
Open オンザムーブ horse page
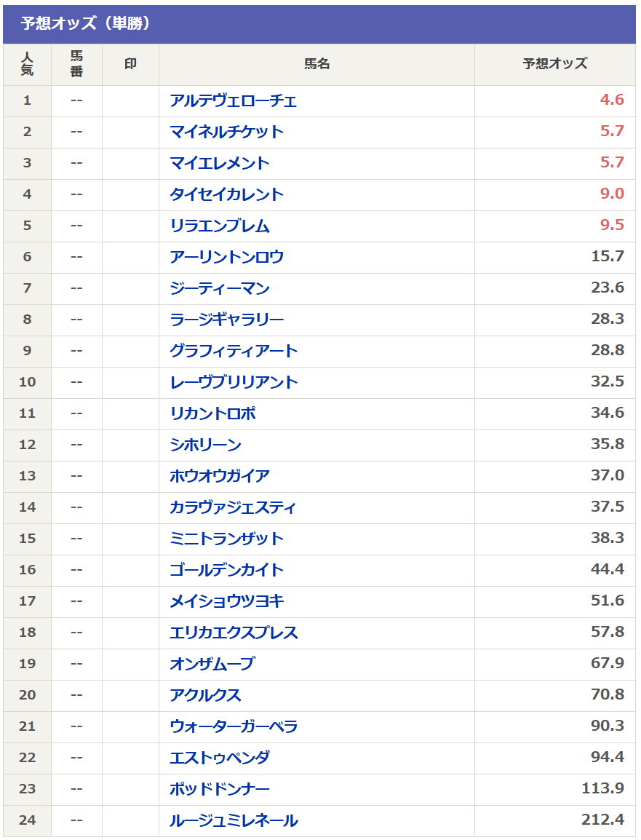(x=212, y=664)
